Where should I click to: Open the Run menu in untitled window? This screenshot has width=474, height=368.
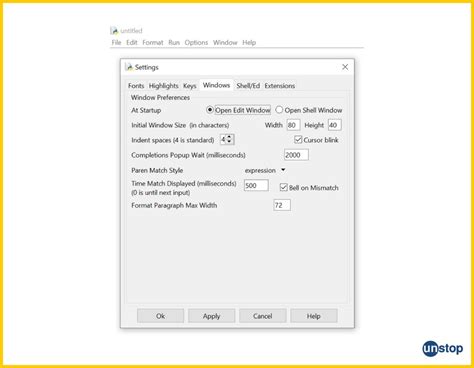(174, 43)
